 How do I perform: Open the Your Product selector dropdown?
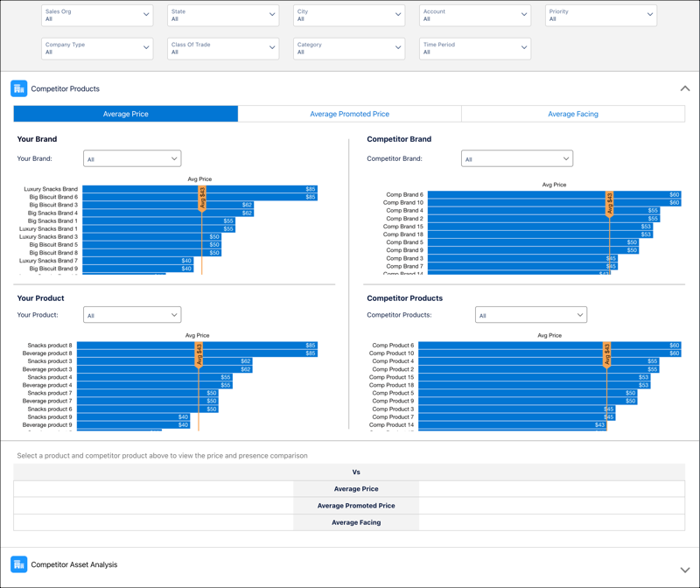pyautogui.click(x=132, y=315)
